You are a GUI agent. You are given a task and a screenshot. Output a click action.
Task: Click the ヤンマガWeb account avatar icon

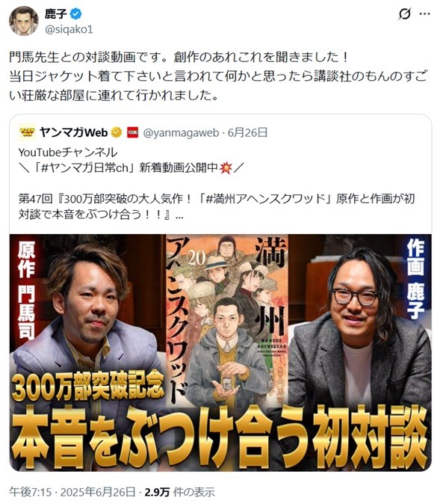[28, 132]
